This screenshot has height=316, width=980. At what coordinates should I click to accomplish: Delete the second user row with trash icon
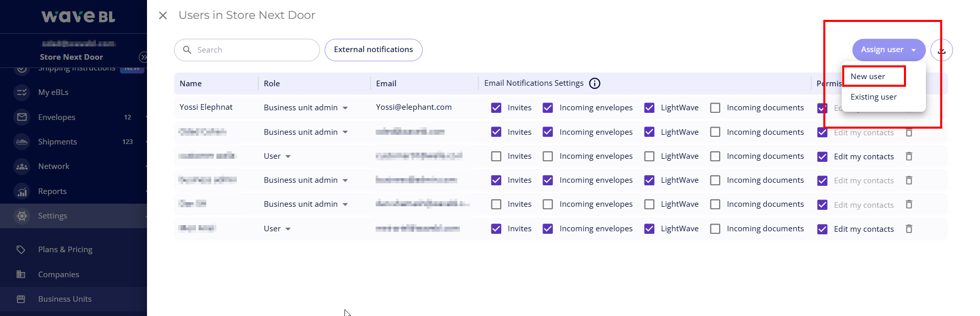pos(909,132)
